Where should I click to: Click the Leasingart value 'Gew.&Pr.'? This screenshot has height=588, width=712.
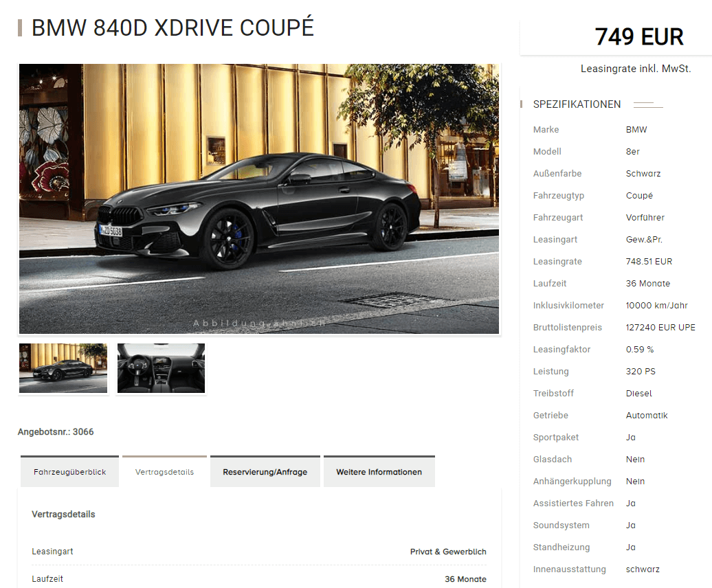point(644,240)
